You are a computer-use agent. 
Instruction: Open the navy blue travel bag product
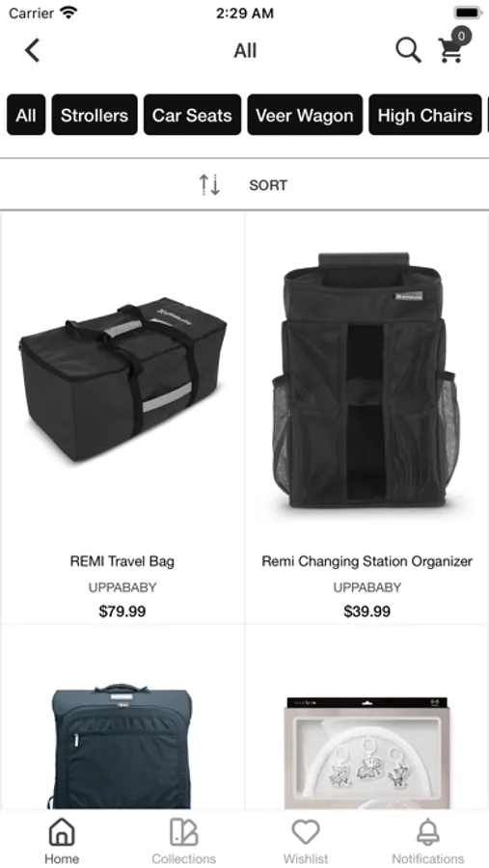tap(122, 746)
